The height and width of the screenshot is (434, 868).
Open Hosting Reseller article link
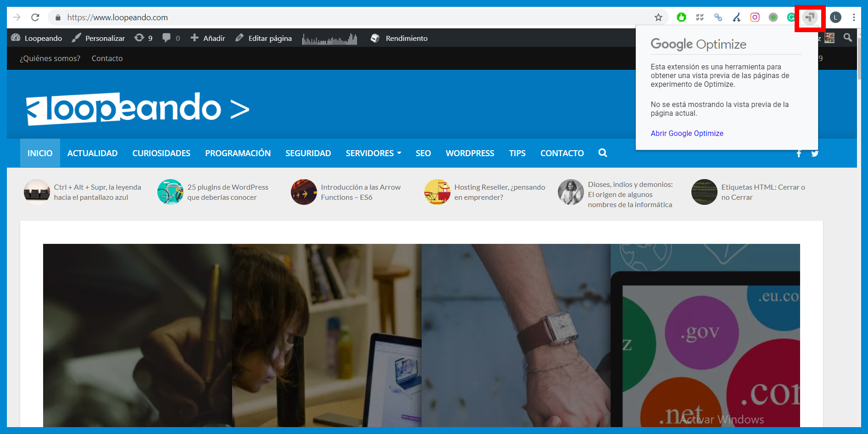point(500,192)
